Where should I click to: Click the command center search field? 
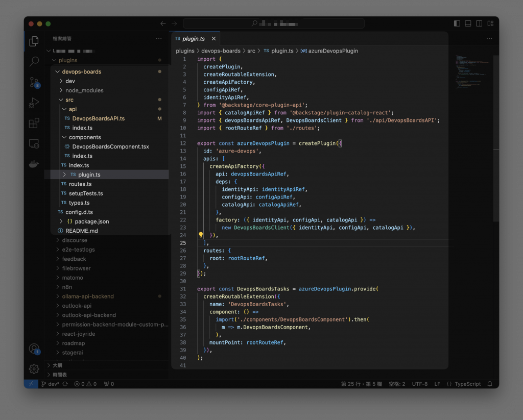pos(274,23)
